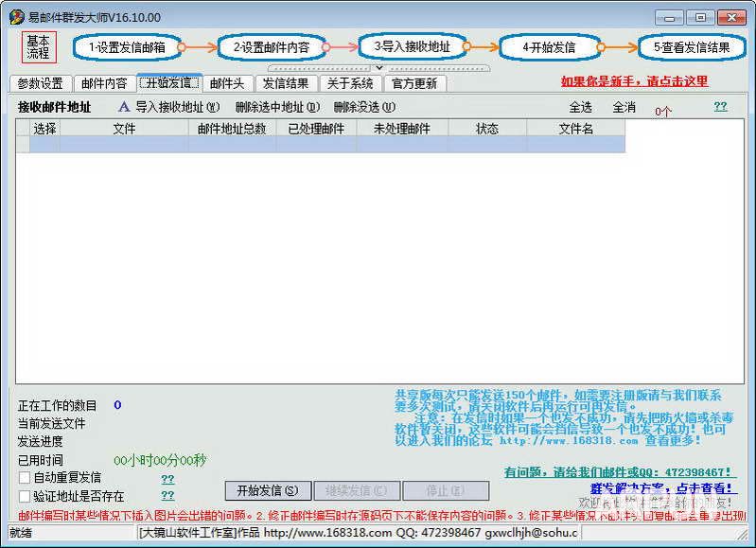Click the 就绪 status bar text
Image resolution: width=756 pixels, height=548 pixels.
click(x=21, y=533)
